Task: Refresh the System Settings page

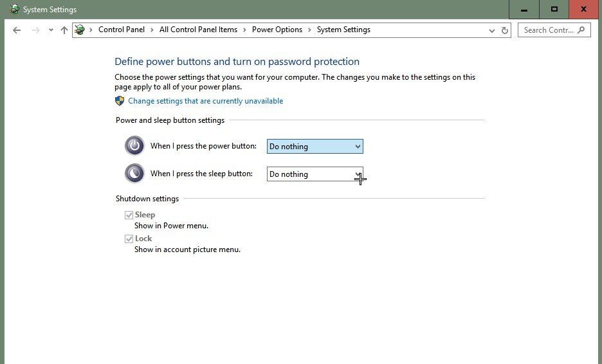Action: coord(505,30)
